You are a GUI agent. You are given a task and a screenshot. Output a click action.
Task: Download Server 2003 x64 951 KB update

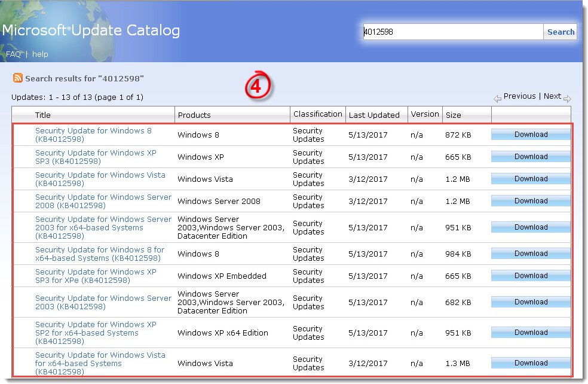click(531, 227)
